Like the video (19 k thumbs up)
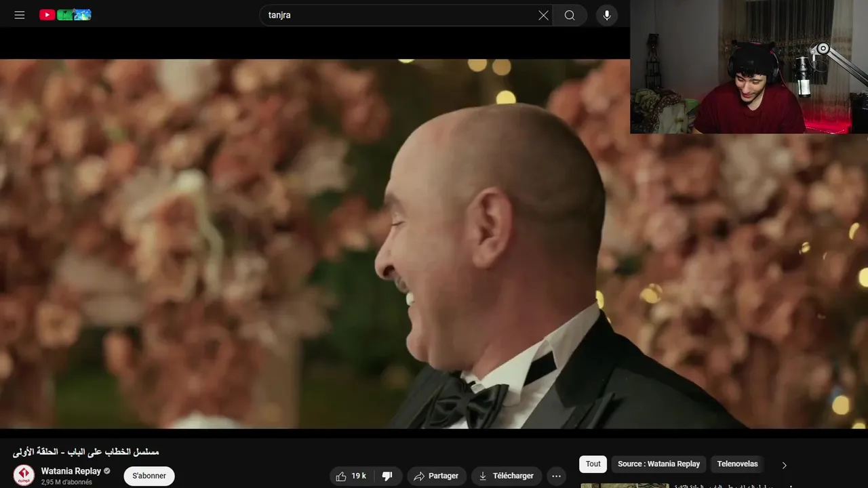The width and height of the screenshot is (868, 488). pyautogui.click(x=351, y=476)
